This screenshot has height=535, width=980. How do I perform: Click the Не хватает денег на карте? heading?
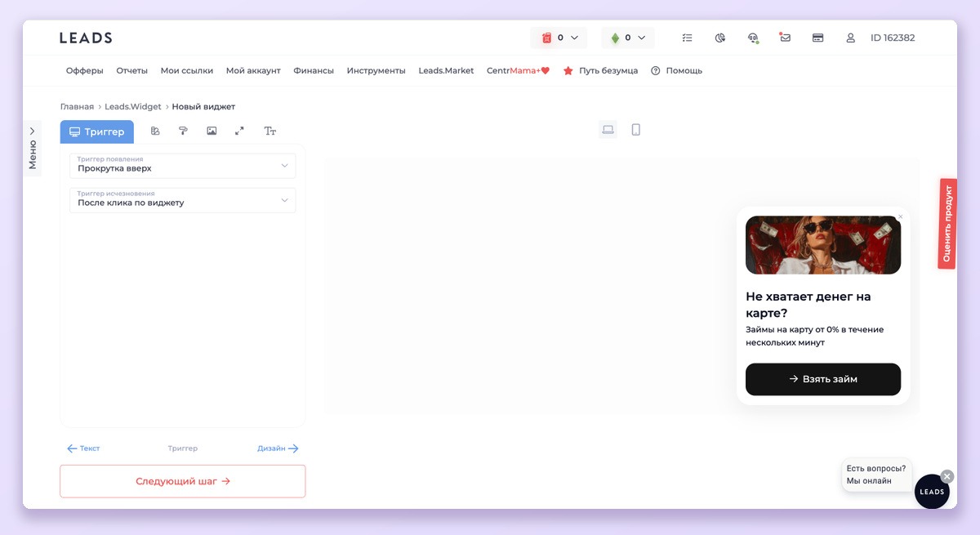pyautogui.click(x=808, y=305)
